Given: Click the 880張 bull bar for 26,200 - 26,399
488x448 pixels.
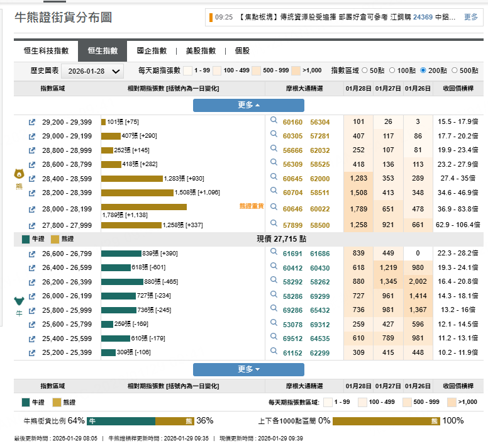Looking at the screenshot, I should pyautogui.click(x=122, y=282).
